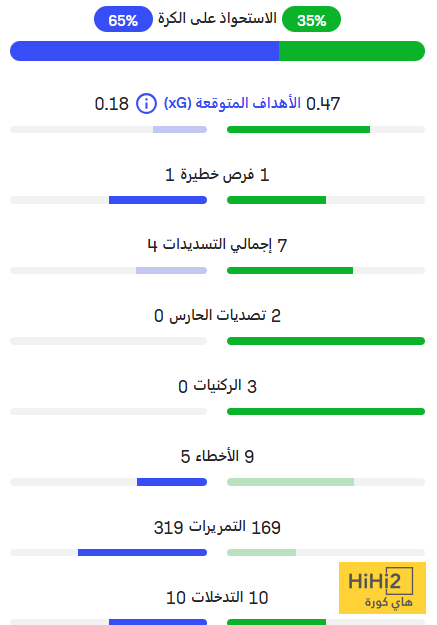Click the blue fouls bar
437x625 pixels.
point(172,482)
